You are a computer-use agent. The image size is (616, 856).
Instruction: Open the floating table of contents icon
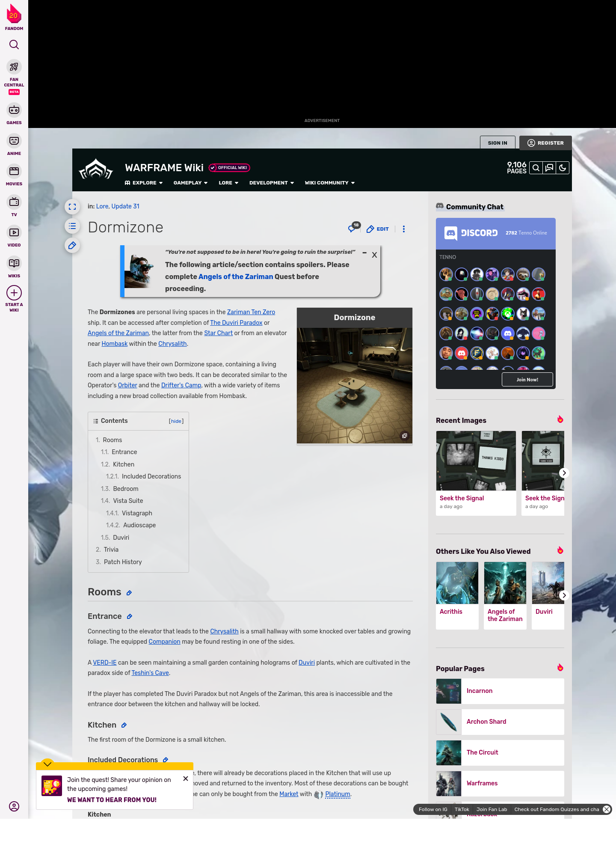tap(72, 226)
